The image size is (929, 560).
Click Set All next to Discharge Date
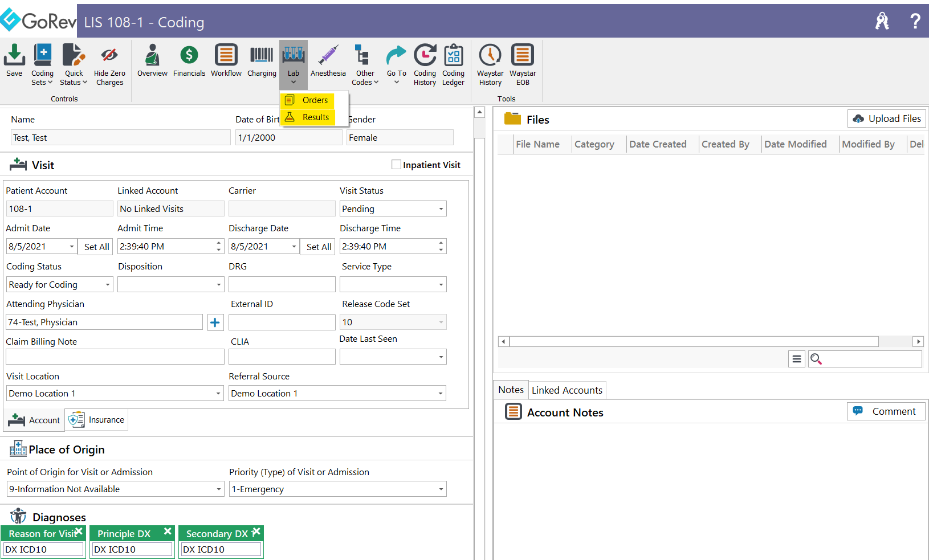319,247
